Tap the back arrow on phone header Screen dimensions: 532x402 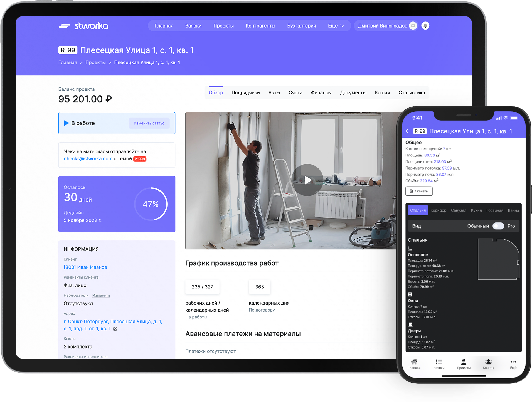407,131
